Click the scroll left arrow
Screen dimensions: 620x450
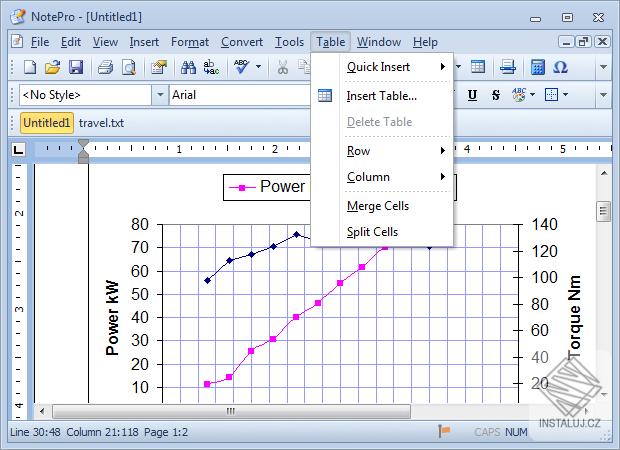(42, 411)
